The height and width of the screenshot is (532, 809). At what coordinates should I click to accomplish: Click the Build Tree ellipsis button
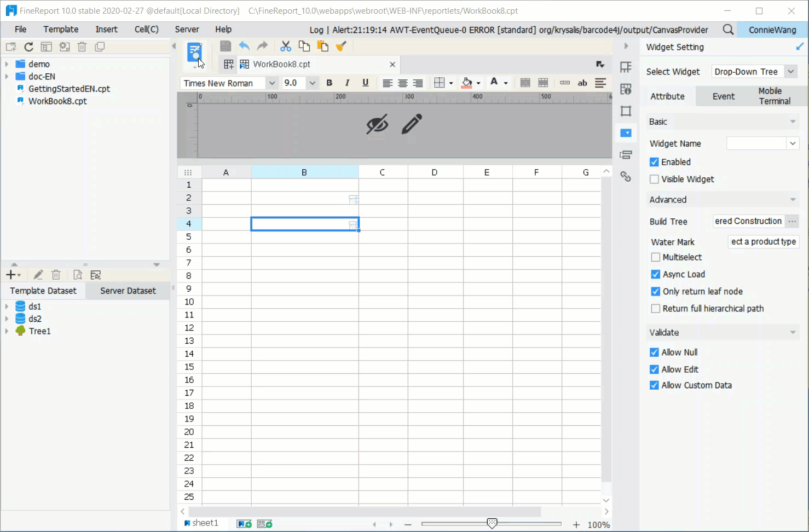click(x=791, y=221)
